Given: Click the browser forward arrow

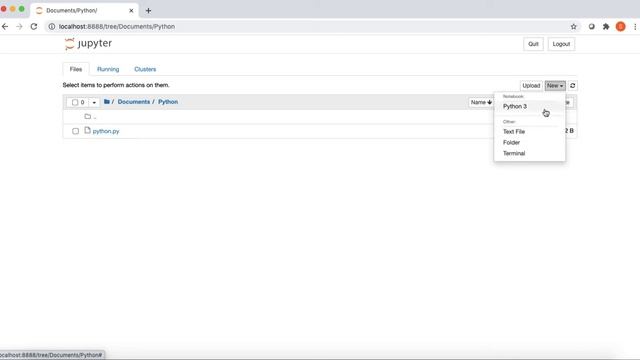Looking at the screenshot, I should [x=19, y=27].
